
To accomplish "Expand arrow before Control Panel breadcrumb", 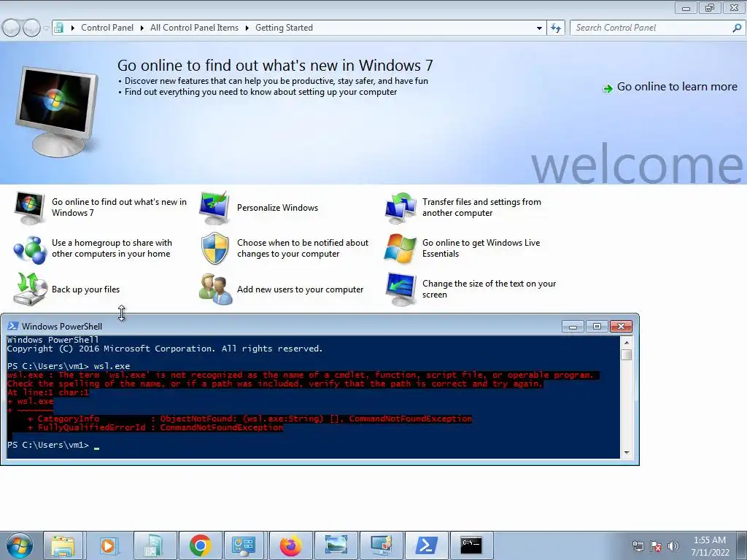I will click(x=72, y=28).
